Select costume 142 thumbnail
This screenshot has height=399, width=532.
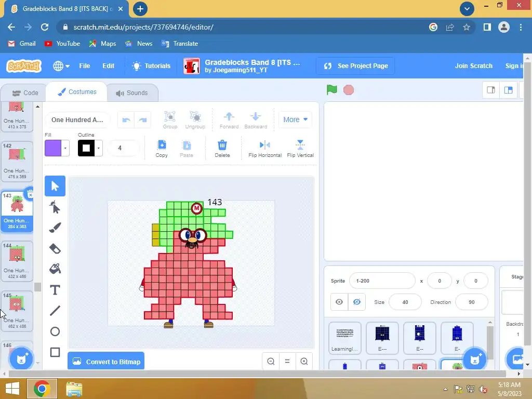pos(17,162)
